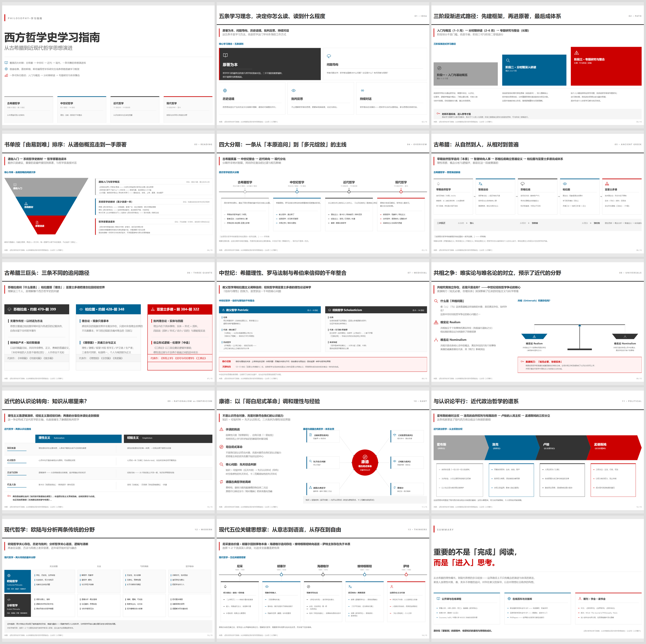Click the heading 五条学习理念，决定你怎么读
The height and width of the screenshot is (644, 646).
(272, 16)
